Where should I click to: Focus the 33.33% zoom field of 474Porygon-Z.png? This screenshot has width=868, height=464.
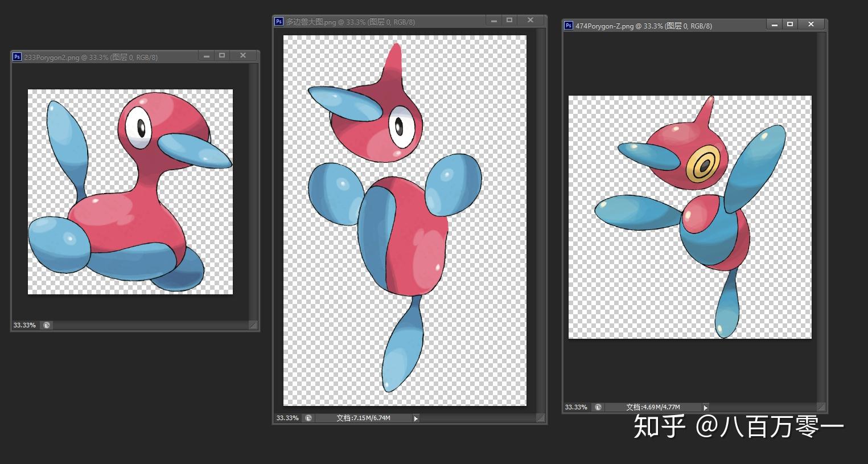[x=577, y=407]
